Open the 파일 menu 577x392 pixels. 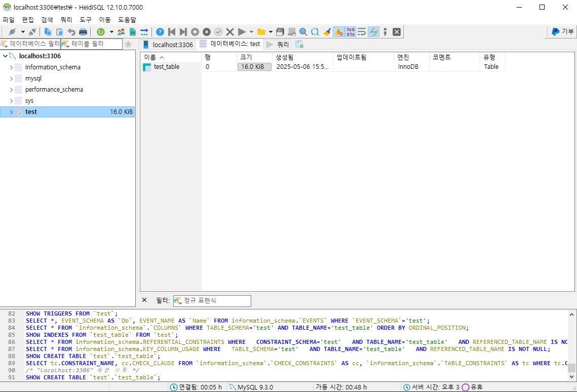click(9, 19)
